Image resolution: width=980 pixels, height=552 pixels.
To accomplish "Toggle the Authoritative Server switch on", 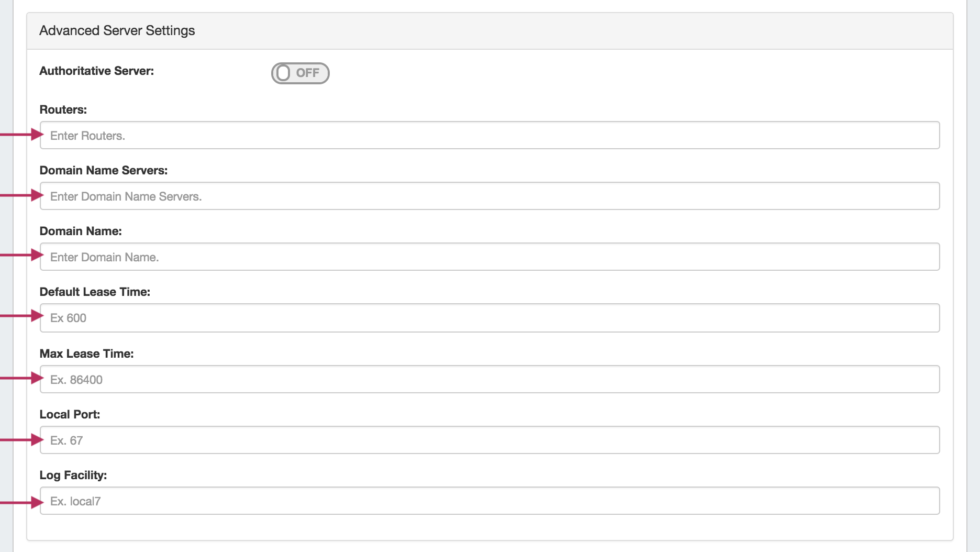I will click(x=300, y=73).
